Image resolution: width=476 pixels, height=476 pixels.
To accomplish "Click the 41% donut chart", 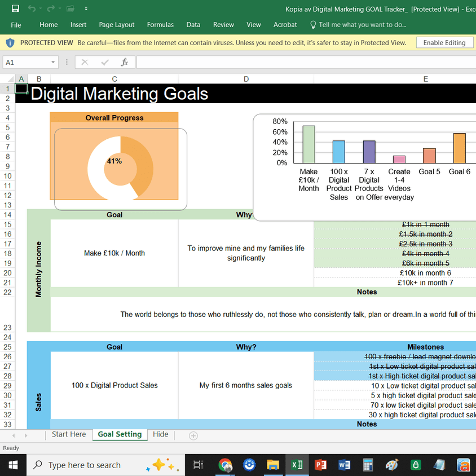I will (120, 169).
